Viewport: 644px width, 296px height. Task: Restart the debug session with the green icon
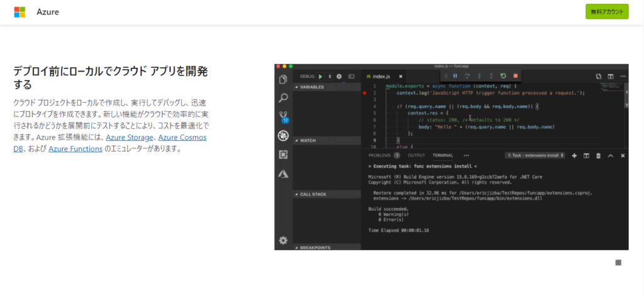[503, 76]
